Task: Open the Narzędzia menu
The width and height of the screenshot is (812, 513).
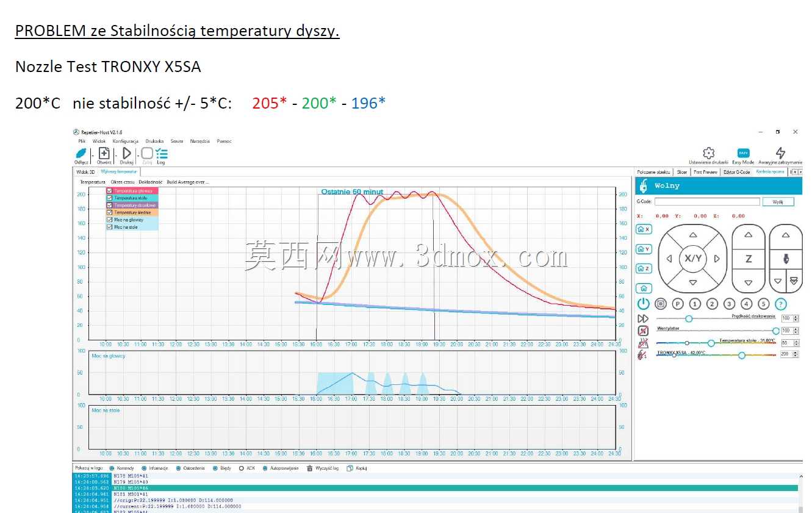Action: pos(199,141)
